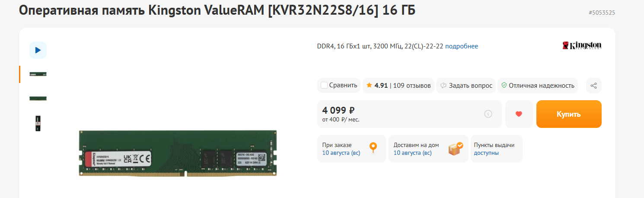644x198 pixels.
Task: Tick the Сравнить checkbox
Action: tap(324, 86)
